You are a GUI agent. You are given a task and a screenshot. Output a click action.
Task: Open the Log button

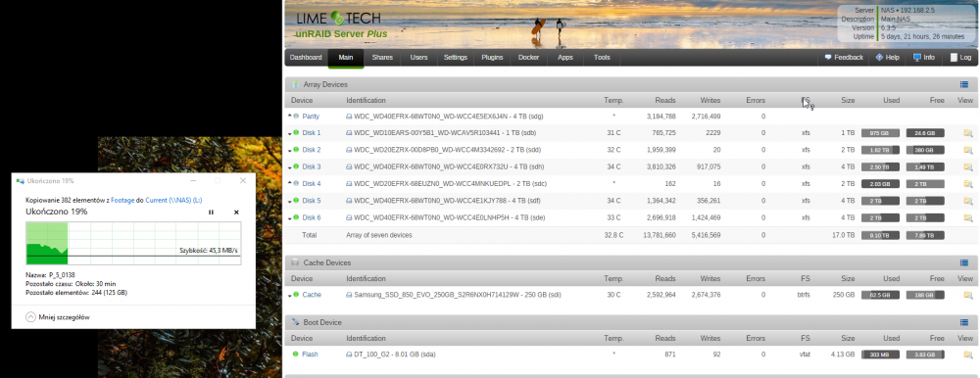click(961, 58)
